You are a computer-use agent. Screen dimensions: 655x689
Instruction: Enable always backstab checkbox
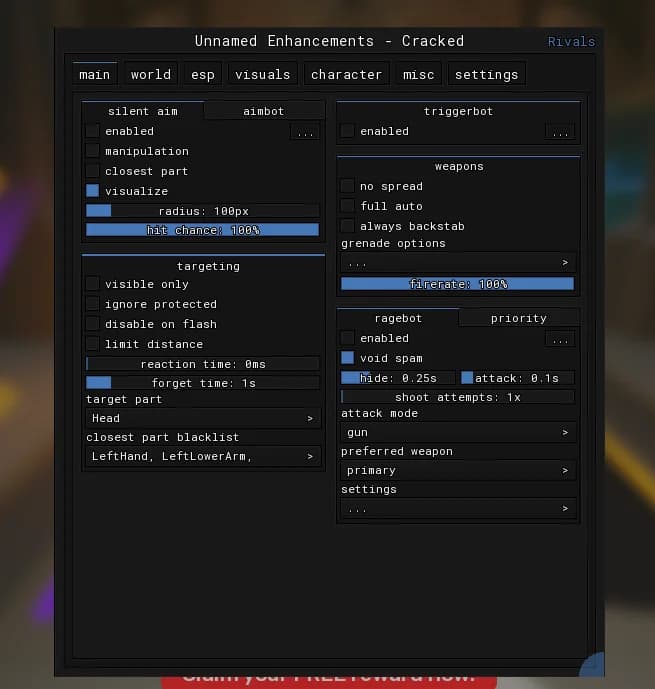click(347, 226)
